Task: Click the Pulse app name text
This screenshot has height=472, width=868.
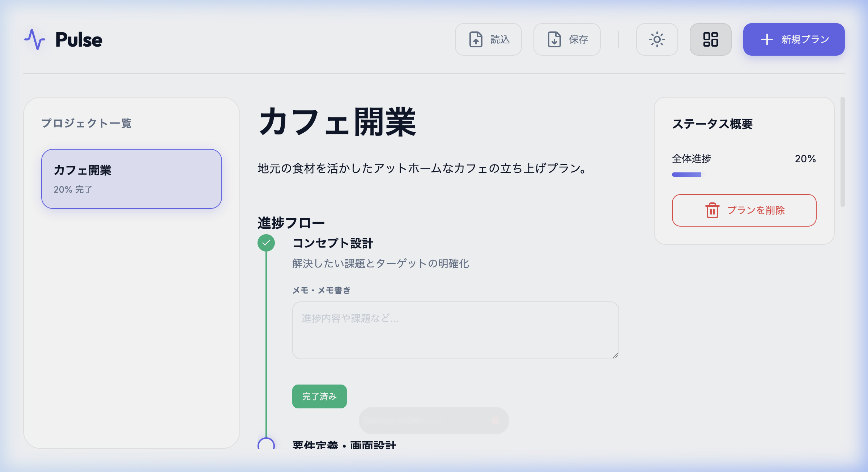Action: pyautogui.click(x=79, y=39)
